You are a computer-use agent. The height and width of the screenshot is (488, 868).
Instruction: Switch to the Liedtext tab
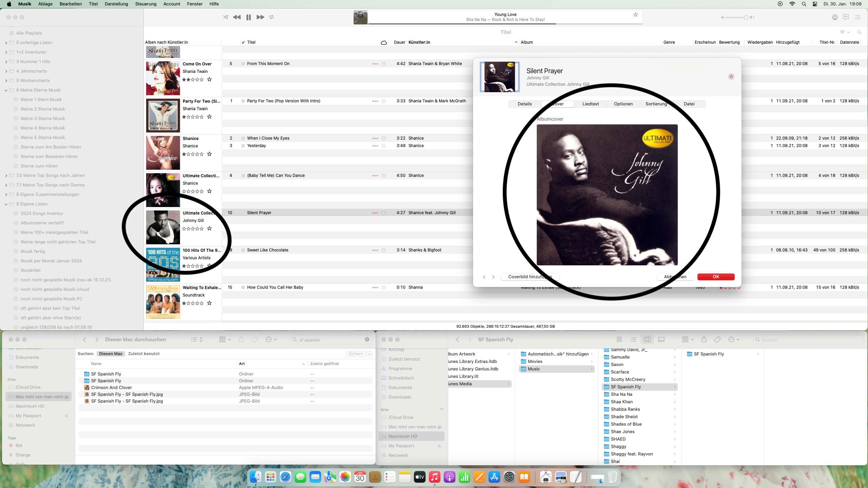[x=590, y=104]
